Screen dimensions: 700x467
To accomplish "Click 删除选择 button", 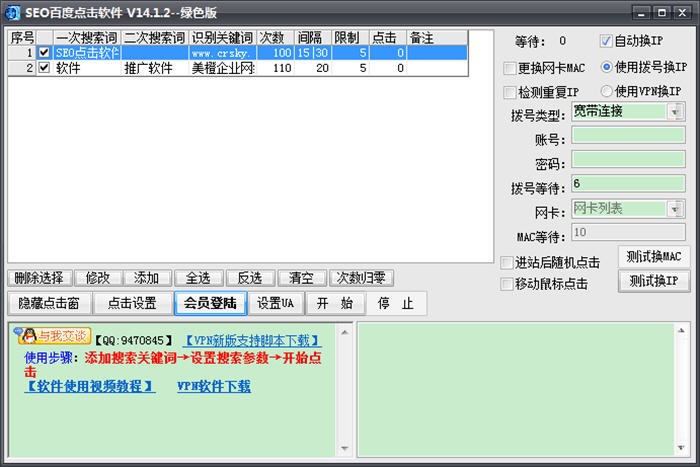I will [x=39, y=278].
